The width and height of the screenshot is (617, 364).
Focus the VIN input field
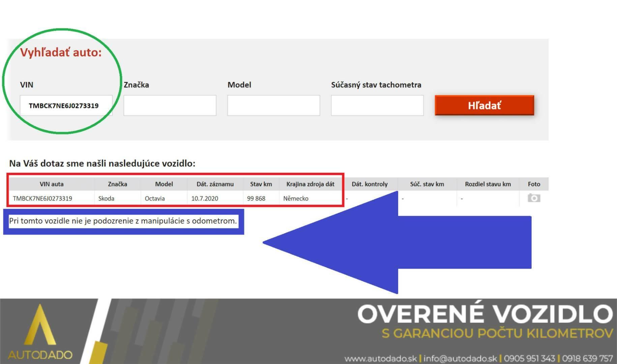66,105
